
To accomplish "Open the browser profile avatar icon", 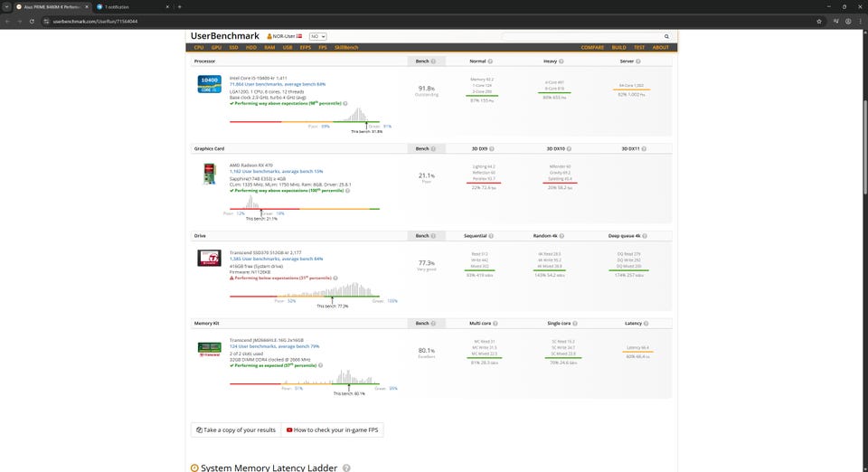I will pyautogui.click(x=848, y=22).
